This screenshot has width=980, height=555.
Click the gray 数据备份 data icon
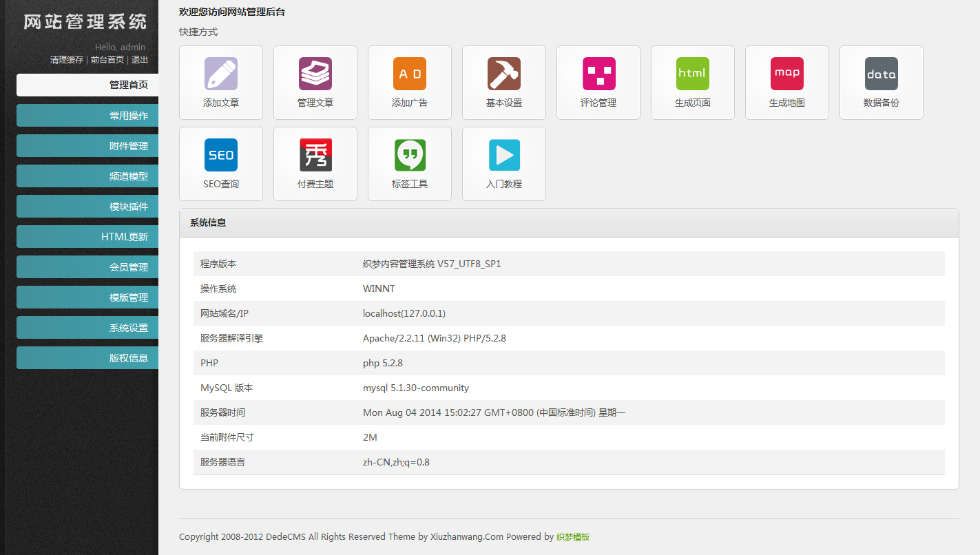click(x=882, y=74)
